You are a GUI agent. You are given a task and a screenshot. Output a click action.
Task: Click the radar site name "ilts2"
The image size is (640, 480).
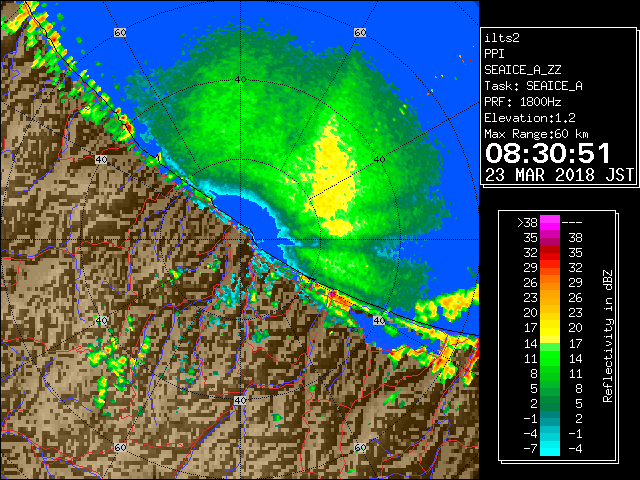click(x=502, y=38)
